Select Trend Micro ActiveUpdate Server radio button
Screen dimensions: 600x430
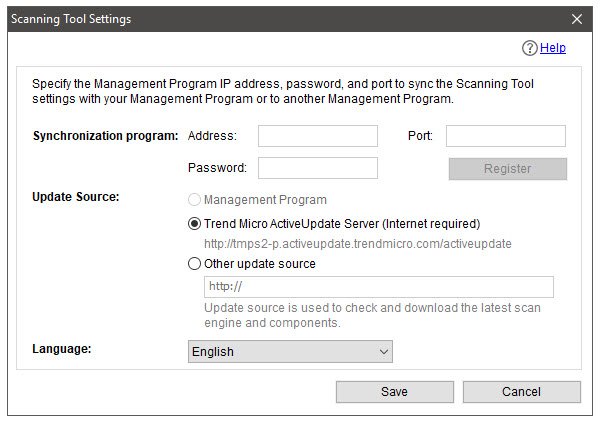pyautogui.click(x=195, y=223)
